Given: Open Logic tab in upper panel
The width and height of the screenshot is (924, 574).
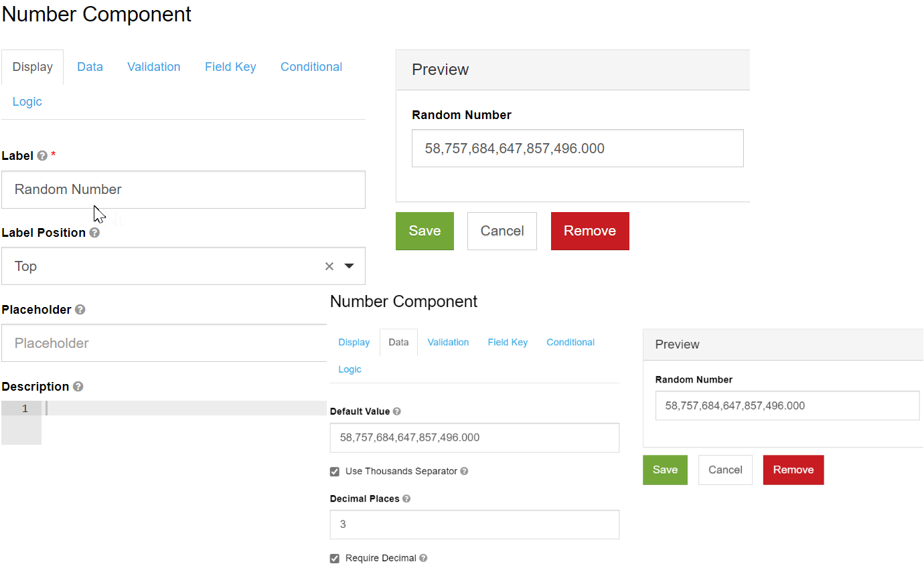Looking at the screenshot, I should point(27,102).
